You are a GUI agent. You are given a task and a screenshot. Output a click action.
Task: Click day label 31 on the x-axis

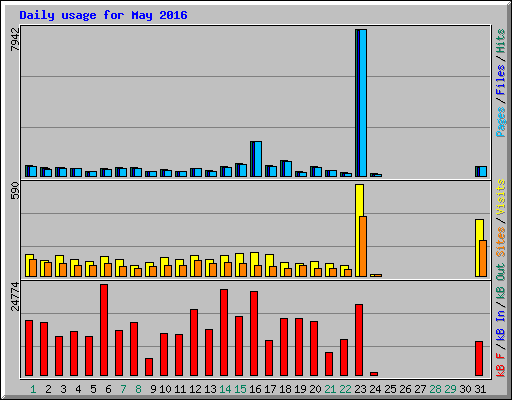[x=480, y=389]
